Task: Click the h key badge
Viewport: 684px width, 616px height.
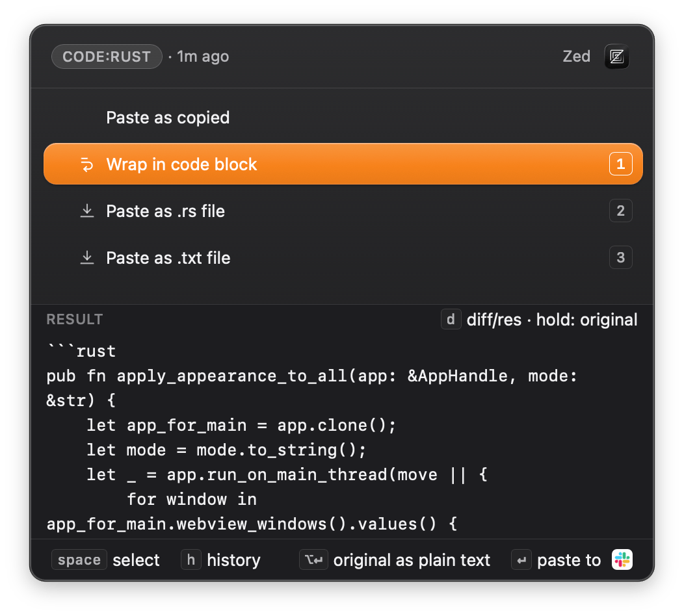Action: coord(191,559)
